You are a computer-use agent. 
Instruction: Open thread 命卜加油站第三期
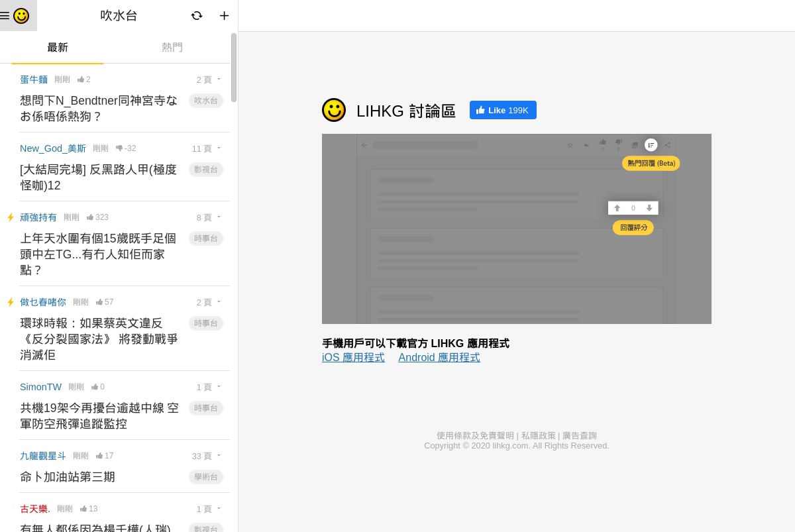pos(68,477)
